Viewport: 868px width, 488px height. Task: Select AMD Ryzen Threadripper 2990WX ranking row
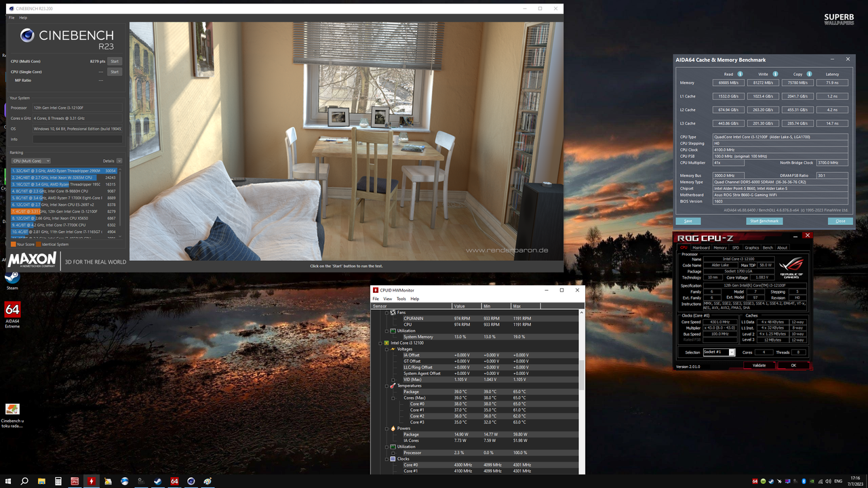[63, 171]
